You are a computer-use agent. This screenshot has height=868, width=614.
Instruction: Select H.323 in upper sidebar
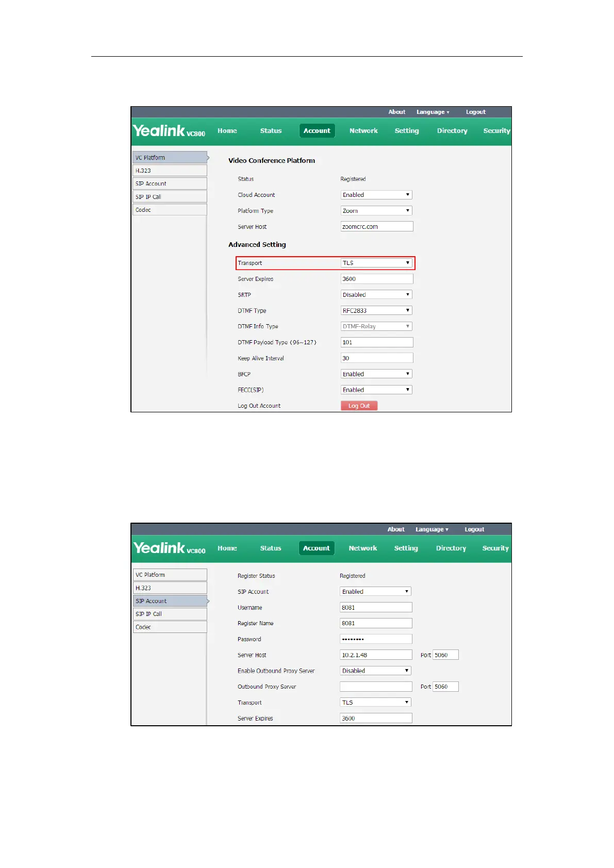coord(170,171)
